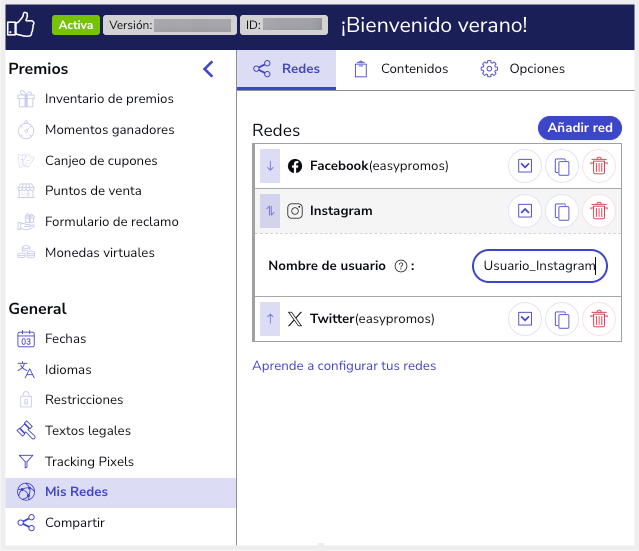The height and width of the screenshot is (551, 639).
Task: Open Aprende a configurar tus redes link
Action: [x=344, y=366]
